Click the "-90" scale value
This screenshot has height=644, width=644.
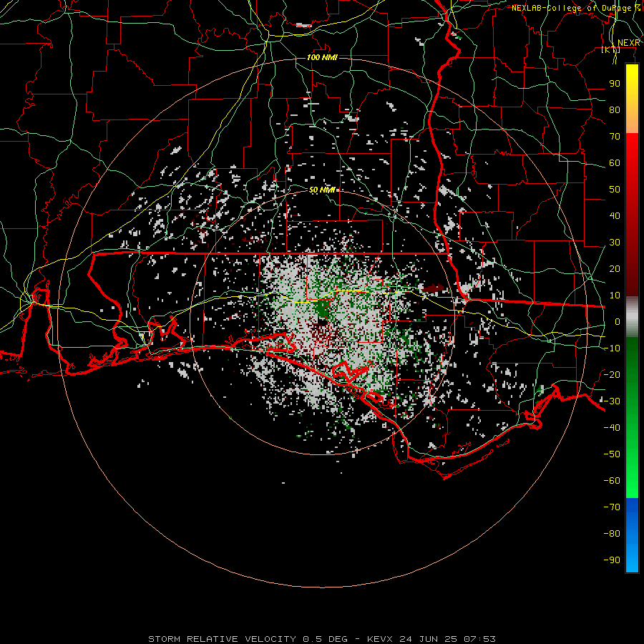point(612,560)
